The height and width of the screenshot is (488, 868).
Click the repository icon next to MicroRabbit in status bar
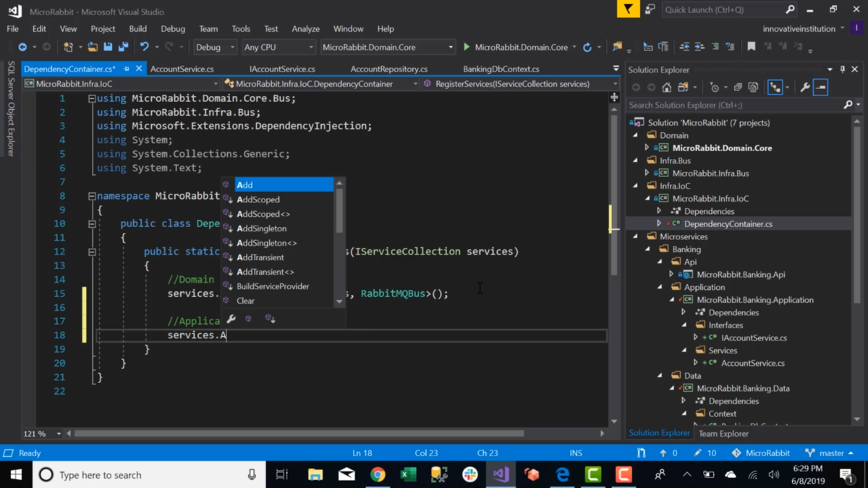736,453
